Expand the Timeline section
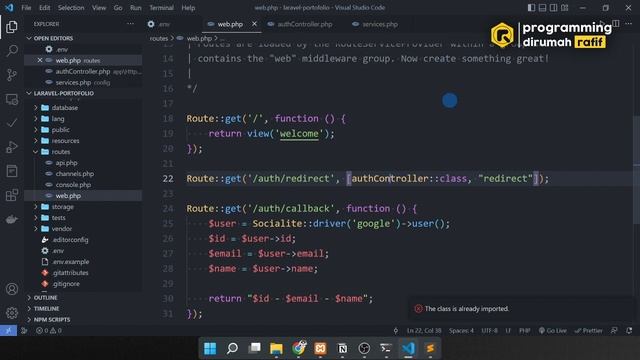Screen dimensions: 640x360 click(83, 309)
